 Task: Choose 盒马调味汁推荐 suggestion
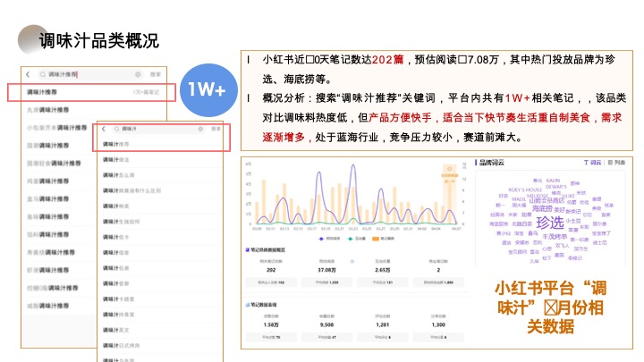click(x=47, y=199)
